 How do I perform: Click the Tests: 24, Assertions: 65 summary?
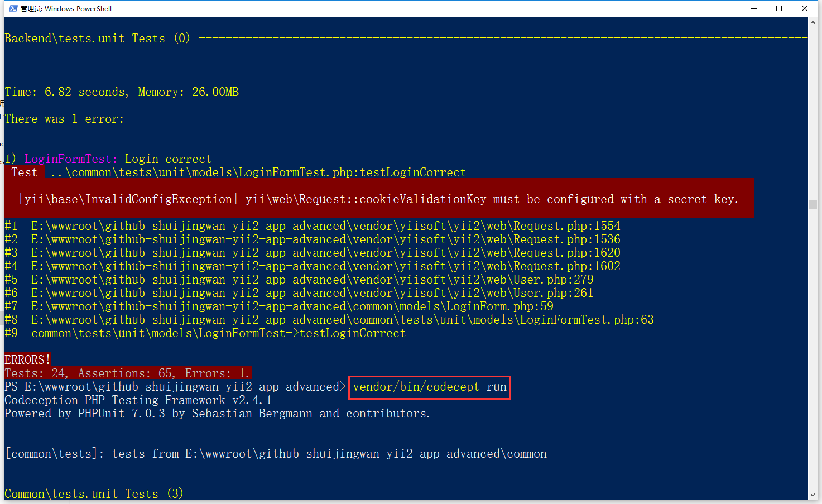point(127,373)
